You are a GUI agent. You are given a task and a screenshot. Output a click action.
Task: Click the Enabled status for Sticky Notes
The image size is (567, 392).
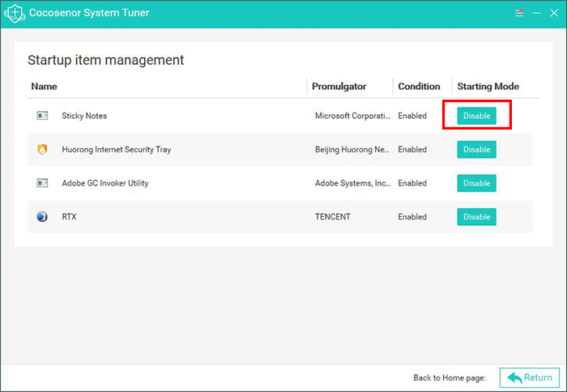pos(412,116)
